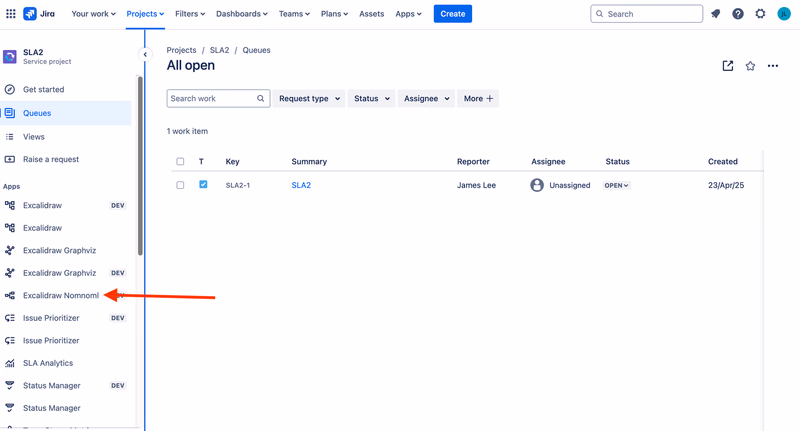Expand the Assignee filter dropdown
The image size is (800, 431).
[426, 98]
